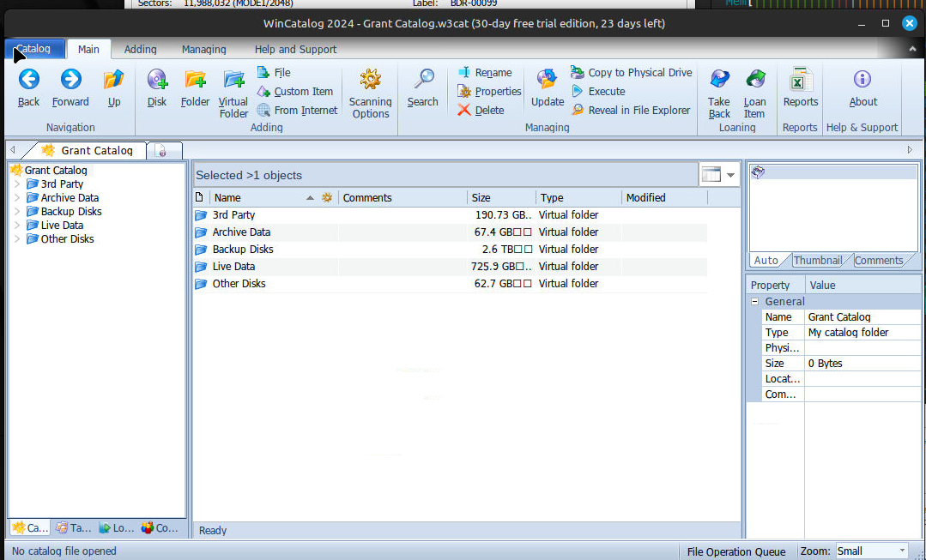Switch to Thumbnail preview tab
Viewport: 926px width, 560px height.
click(x=818, y=260)
